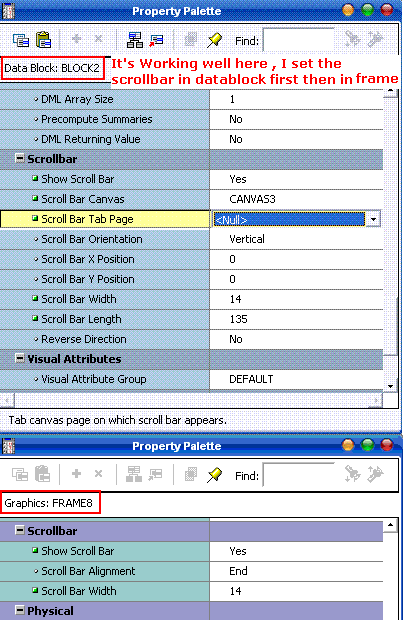Toggle the pin (freeze) icon in top palette
Screen dimensions: 407x622
[x=215, y=40]
